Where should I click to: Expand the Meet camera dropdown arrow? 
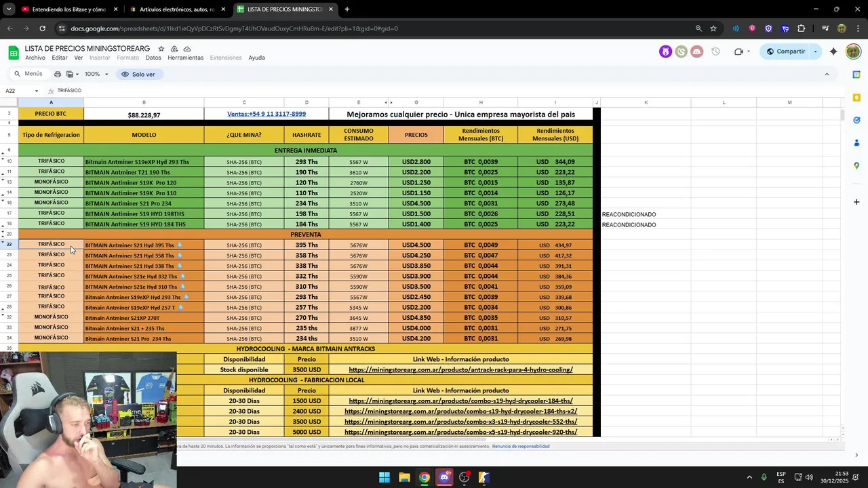pyautogui.click(x=749, y=52)
